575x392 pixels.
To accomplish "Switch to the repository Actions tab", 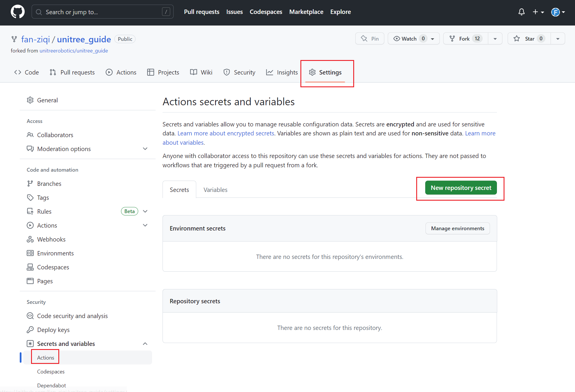I will coord(121,72).
